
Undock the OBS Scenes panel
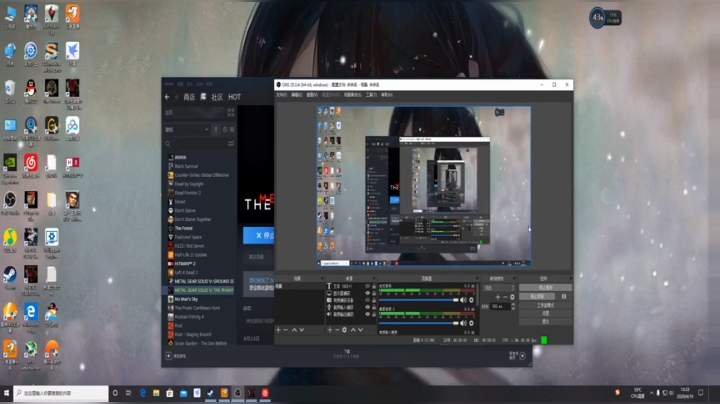pos(322,279)
